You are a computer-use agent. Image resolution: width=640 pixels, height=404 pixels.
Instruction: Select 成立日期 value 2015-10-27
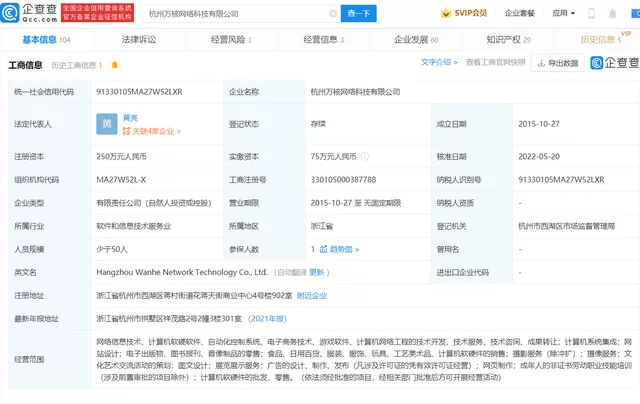point(539,124)
